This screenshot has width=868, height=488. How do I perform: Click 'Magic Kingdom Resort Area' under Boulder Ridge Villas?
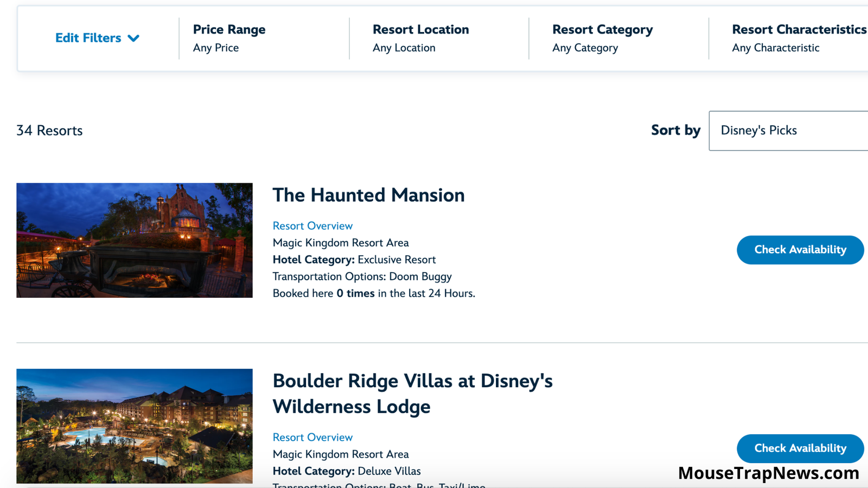[x=341, y=454]
